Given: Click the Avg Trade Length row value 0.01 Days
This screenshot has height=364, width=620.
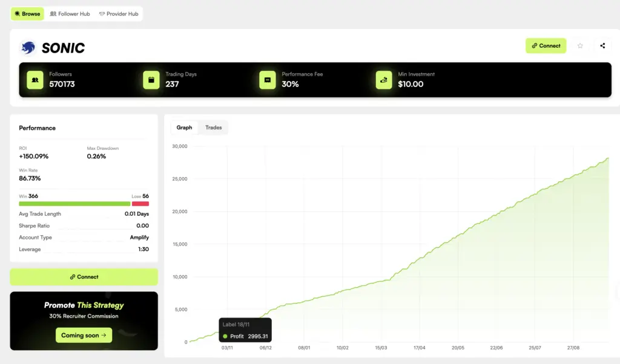Looking at the screenshot, I should click(137, 214).
